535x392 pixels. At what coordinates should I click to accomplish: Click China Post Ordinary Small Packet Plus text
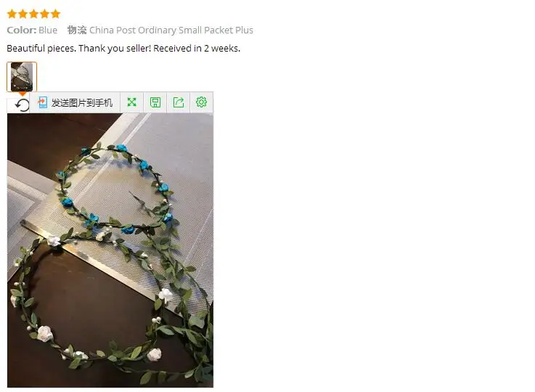(171, 30)
